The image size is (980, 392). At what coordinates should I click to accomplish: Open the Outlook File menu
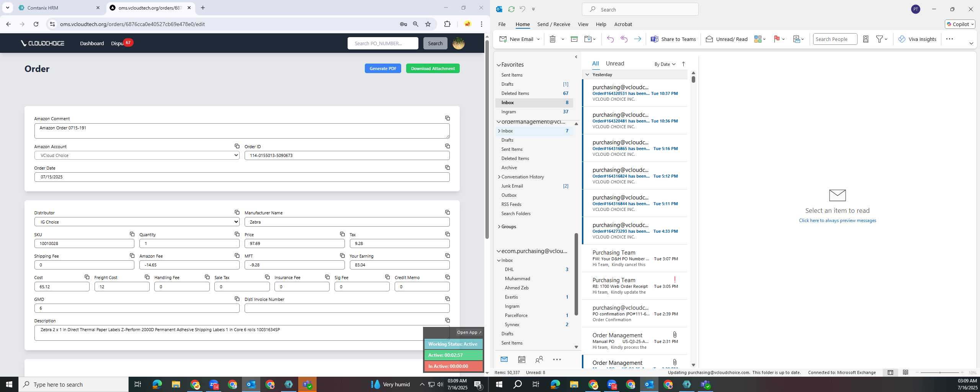coord(501,24)
